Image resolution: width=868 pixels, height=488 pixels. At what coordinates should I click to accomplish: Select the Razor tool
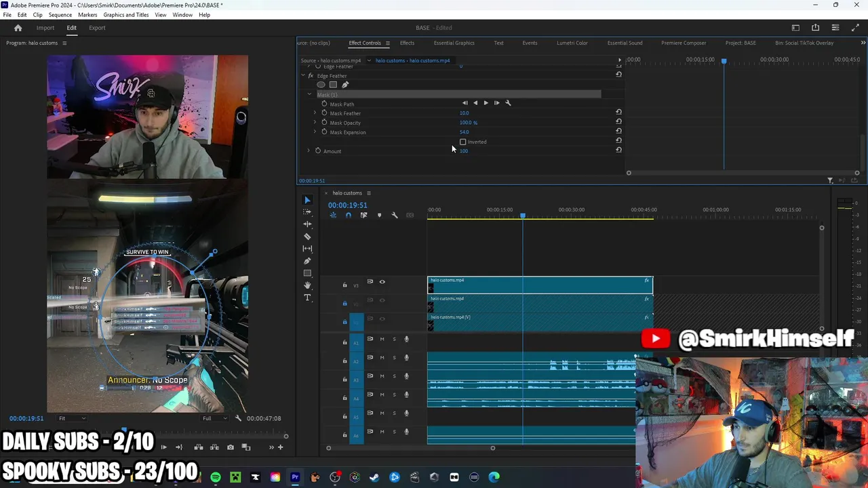[307, 237]
